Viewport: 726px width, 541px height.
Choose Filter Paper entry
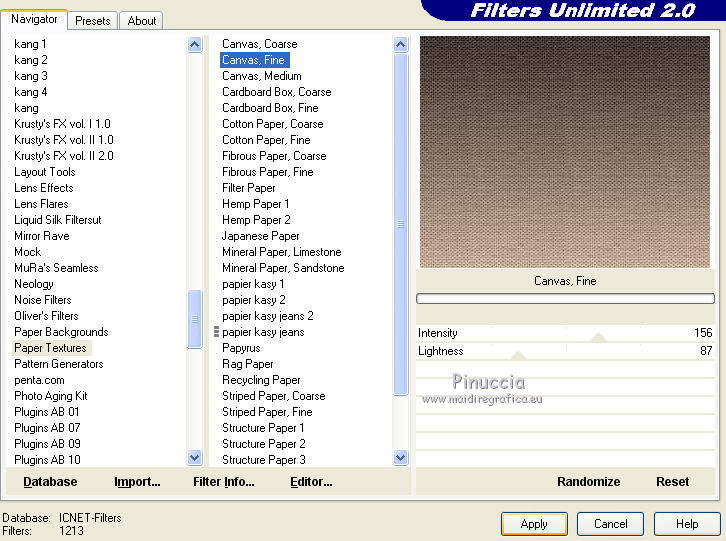coord(249,188)
